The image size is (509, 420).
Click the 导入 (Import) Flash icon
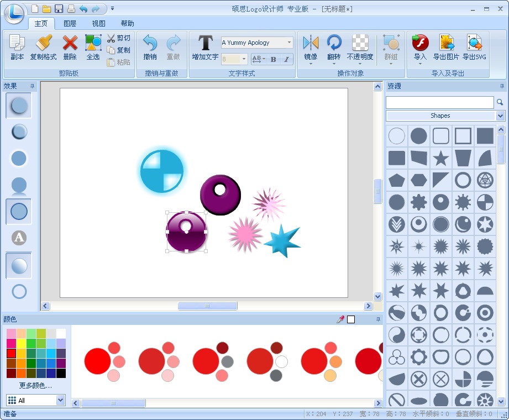(x=420, y=43)
